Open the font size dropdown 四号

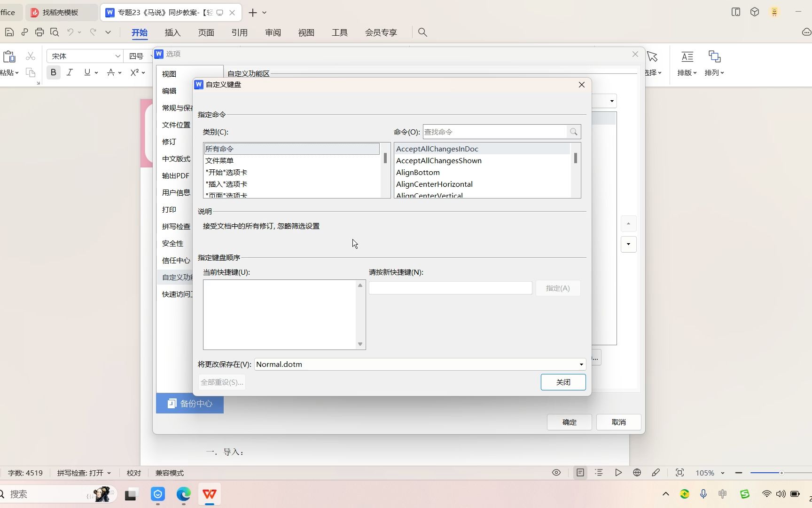pos(152,56)
